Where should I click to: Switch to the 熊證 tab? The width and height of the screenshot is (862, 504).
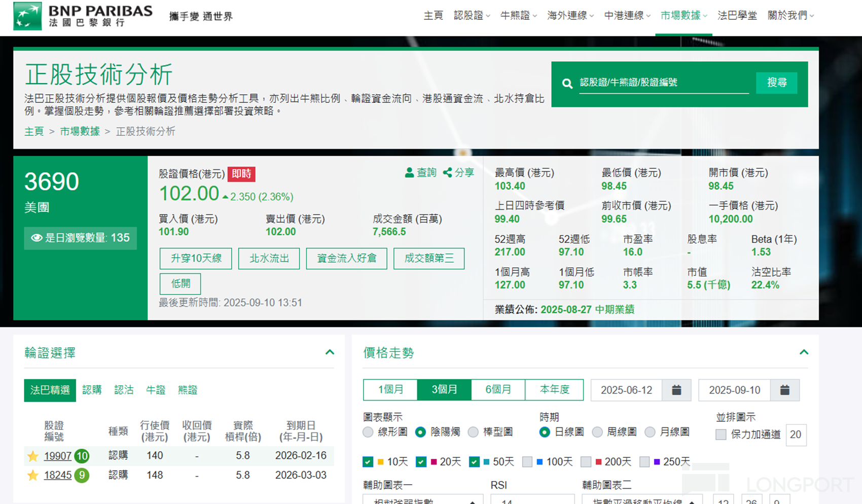188,390
